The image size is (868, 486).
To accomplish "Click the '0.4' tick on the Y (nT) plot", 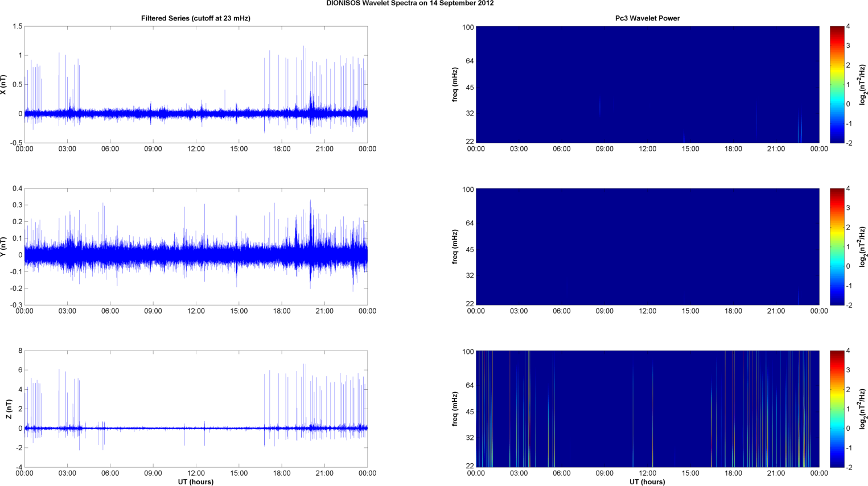I will [17, 188].
